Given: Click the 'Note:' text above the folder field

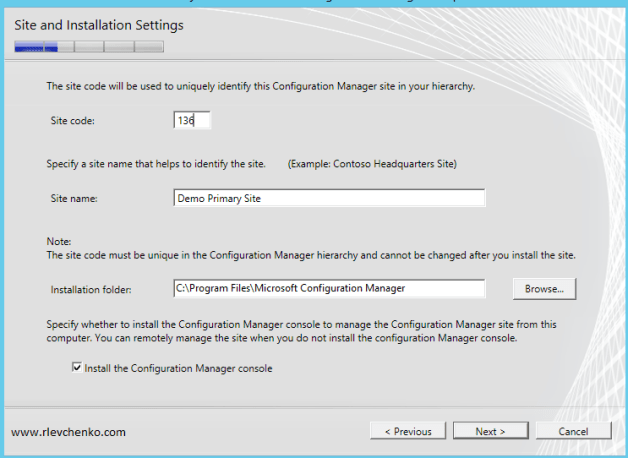Looking at the screenshot, I should click(x=59, y=242).
